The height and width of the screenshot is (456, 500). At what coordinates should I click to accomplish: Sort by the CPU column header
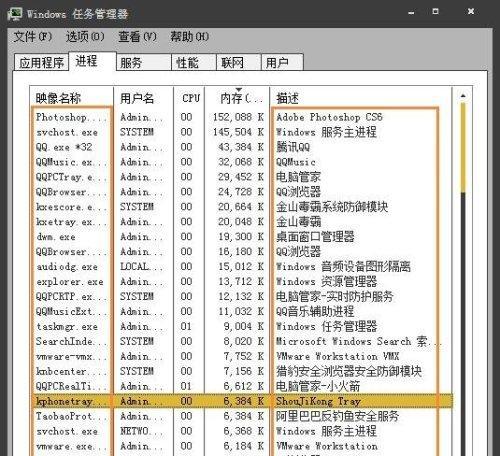click(189, 98)
